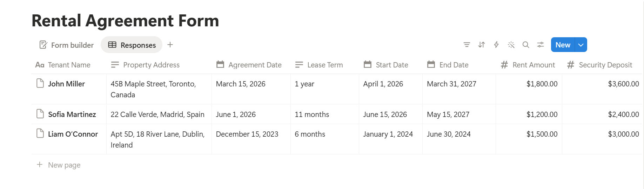Open view settings sliders icon
Screen dimensions: 644x189
(x=541, y=45)
